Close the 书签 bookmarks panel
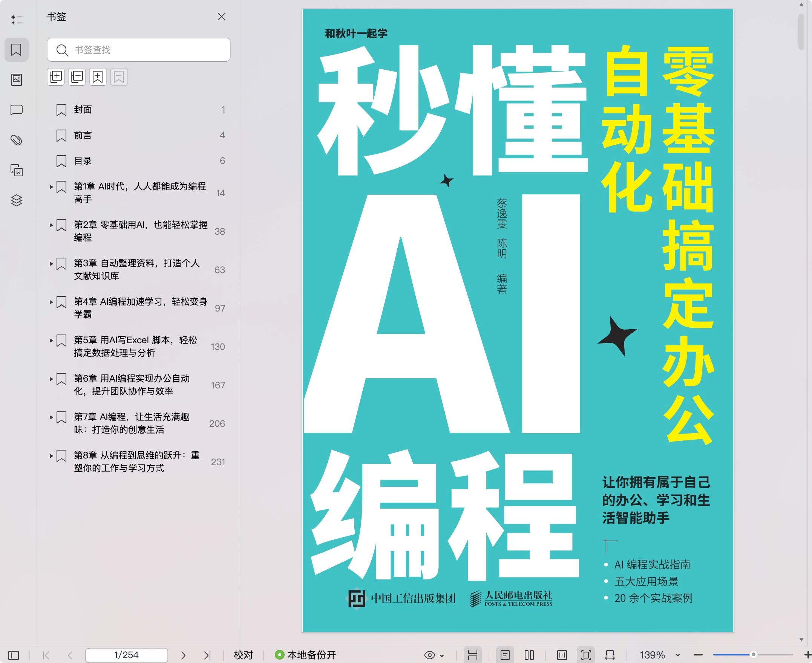Viewport: 812px width, 663px height. 222,17
